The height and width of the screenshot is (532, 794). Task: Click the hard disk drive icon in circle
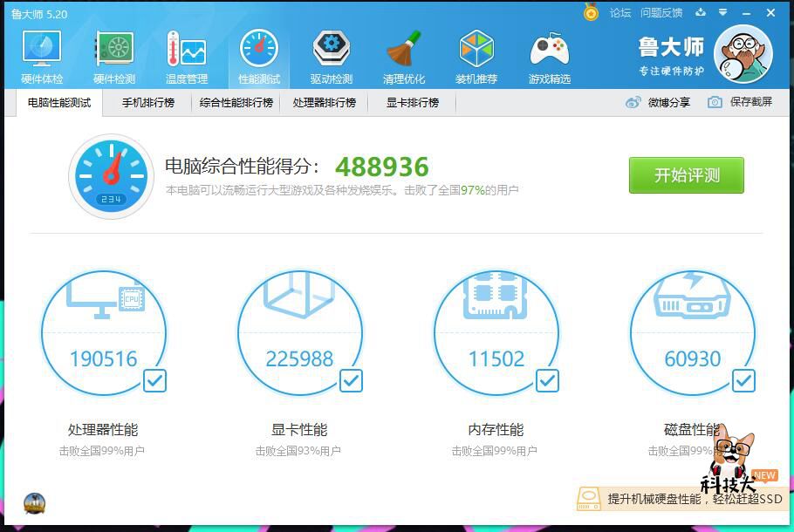tap(692, 297)
